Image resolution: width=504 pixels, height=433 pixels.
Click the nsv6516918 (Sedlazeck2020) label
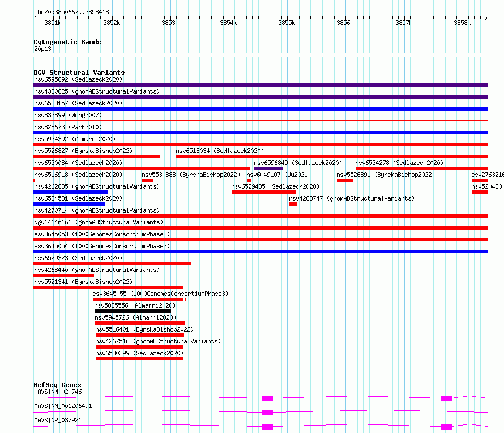pyautogui.click(x=78, y=175)
